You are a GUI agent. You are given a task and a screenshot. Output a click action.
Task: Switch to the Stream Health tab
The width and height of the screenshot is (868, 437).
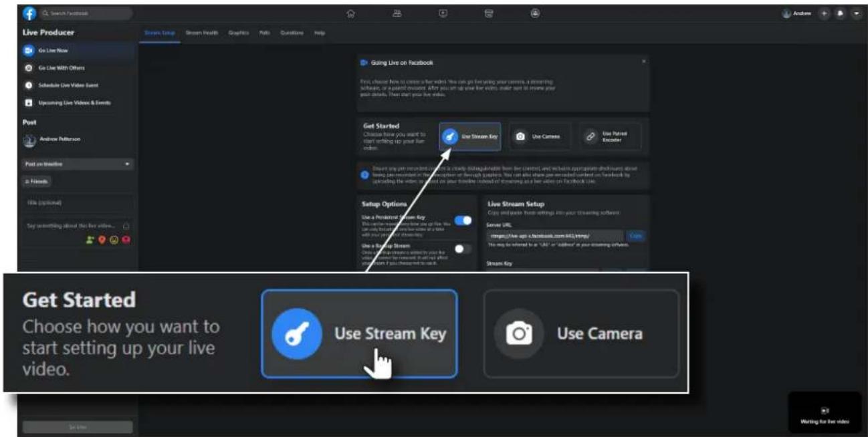[202, 33]
